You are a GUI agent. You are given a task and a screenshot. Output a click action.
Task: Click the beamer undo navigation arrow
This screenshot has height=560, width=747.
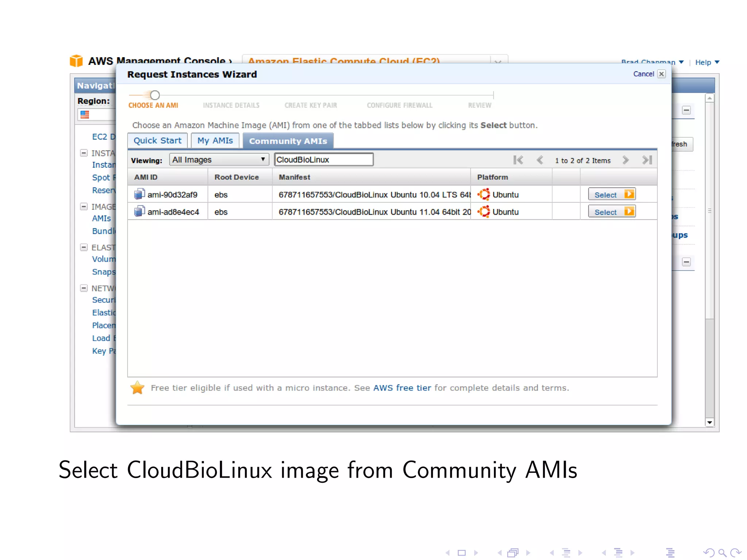point(709,553)
